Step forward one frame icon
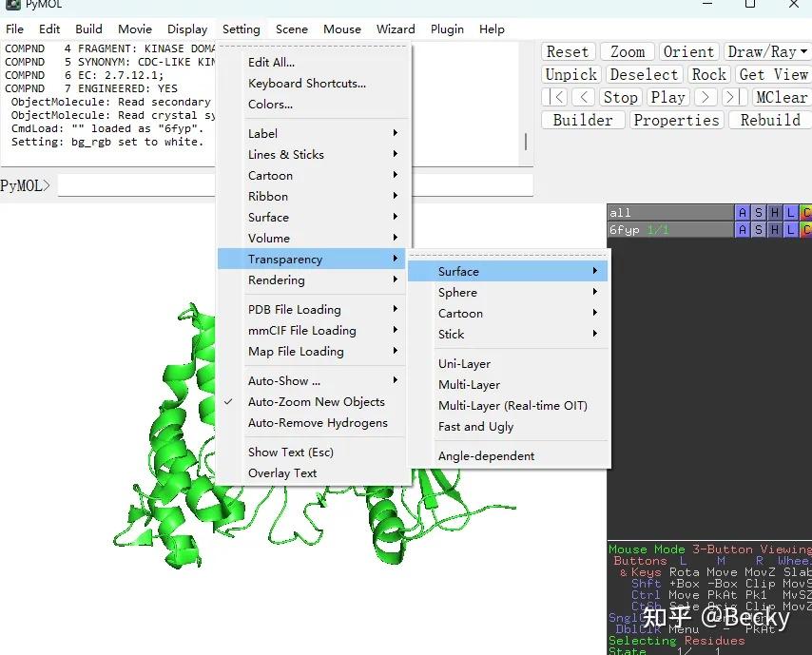This screenshot has width=812, height=655. 706,97
